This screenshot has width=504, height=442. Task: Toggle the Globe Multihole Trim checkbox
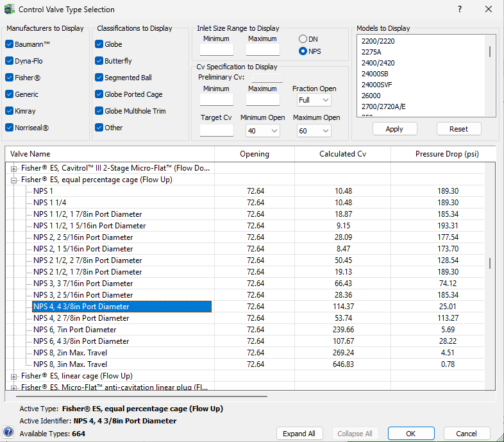[x=99, y=111]
